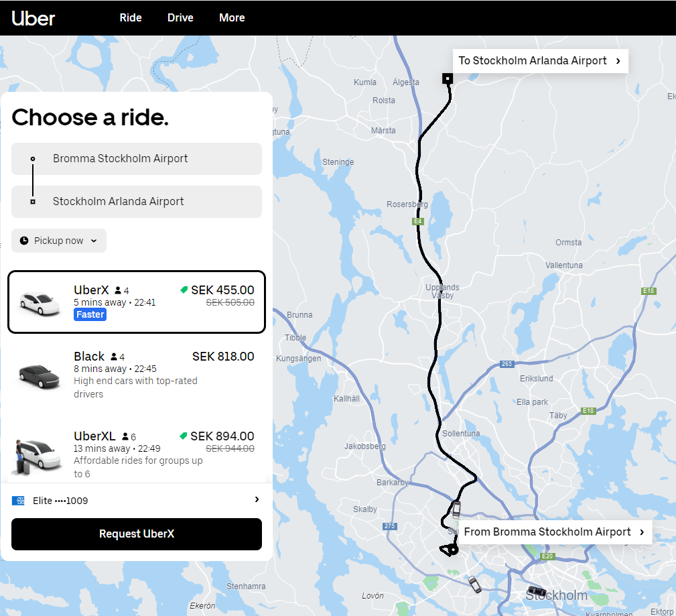The height and width of the screenshot is (616, 676).
Task: Open the More menu in header
Action: (232, 18)
